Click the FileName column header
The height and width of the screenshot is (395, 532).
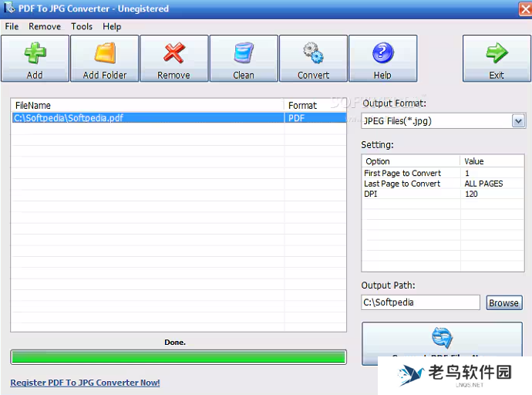point(146,105)
